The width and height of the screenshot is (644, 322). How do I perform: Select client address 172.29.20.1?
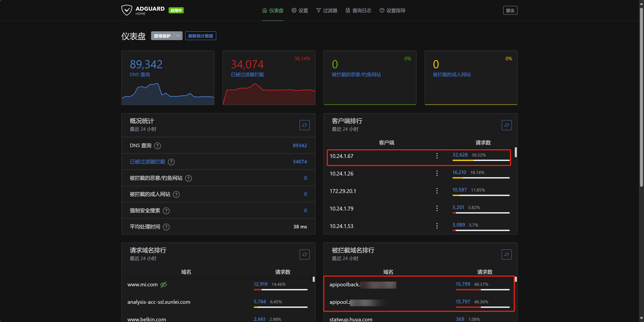click(x=343, y=191)
